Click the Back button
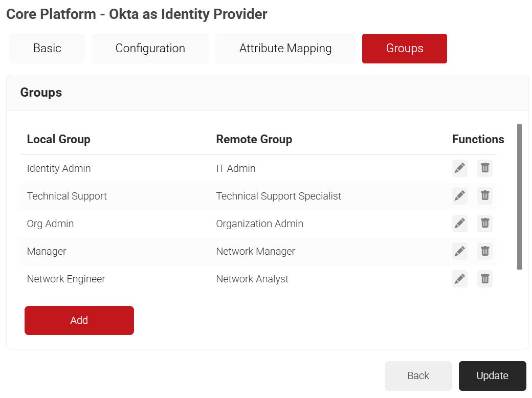Screen dimensions: 532x398 coord(418,376)
